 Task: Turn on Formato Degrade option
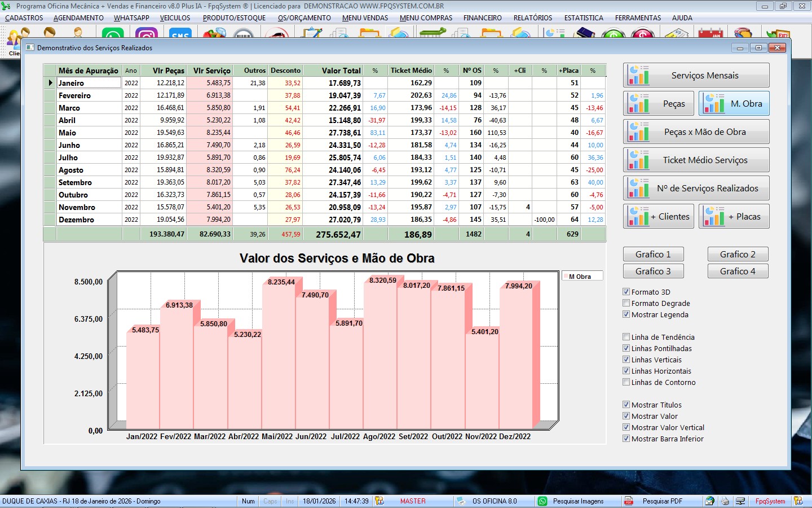(626, 303)
